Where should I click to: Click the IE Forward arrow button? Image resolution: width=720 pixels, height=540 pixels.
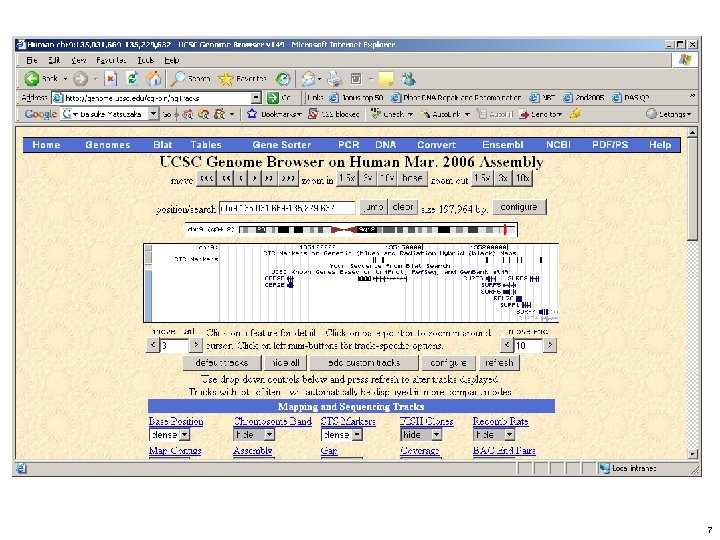[80, 79]
